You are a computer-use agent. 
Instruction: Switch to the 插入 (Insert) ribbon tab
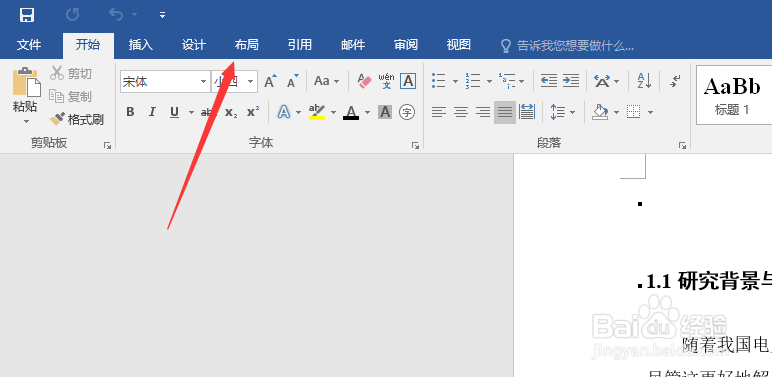[x=141, y=45]
